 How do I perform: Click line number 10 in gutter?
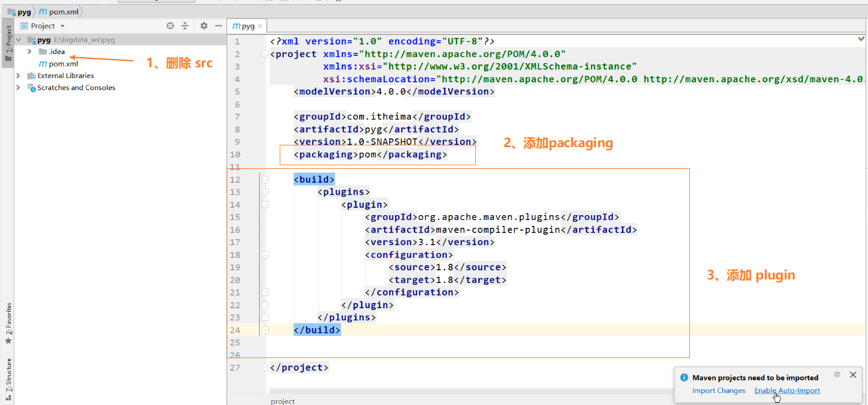(x=235, y=154)
